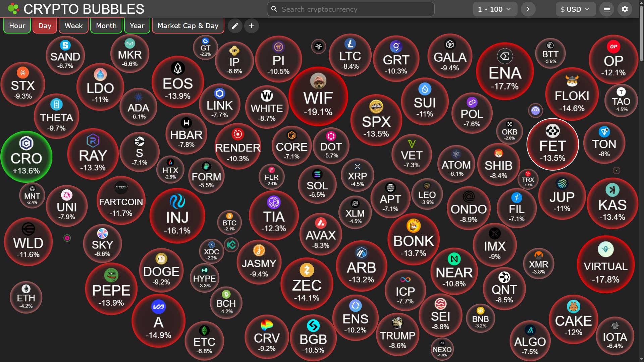Open the KAS bubble
The width and height of the screenshot is (644, 362).
[x=612, y=203]
